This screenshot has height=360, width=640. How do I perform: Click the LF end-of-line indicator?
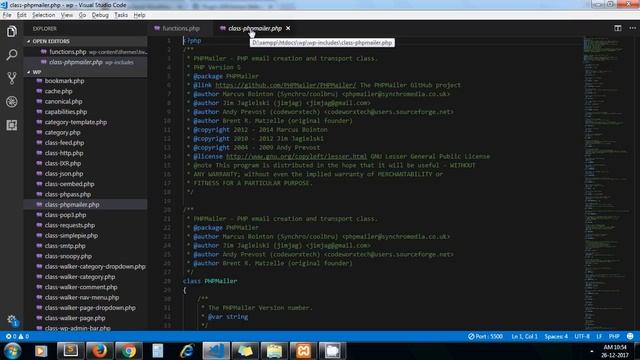click(x=599, y=336)
